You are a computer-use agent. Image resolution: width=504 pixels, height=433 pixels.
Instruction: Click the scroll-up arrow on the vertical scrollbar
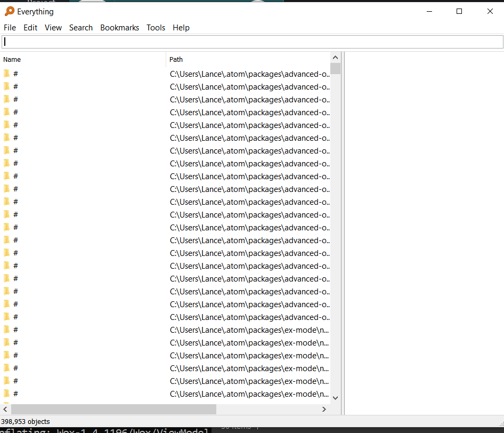point(335,57)
